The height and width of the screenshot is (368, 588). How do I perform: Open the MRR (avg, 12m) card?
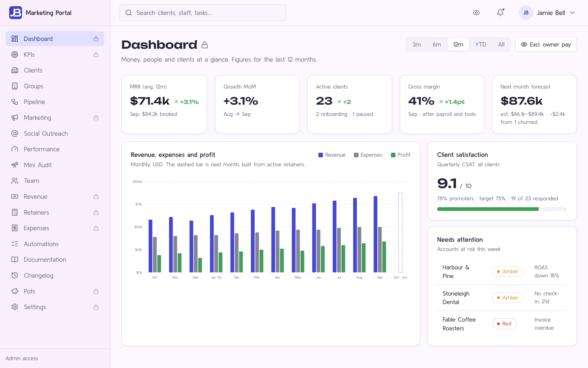164,104
